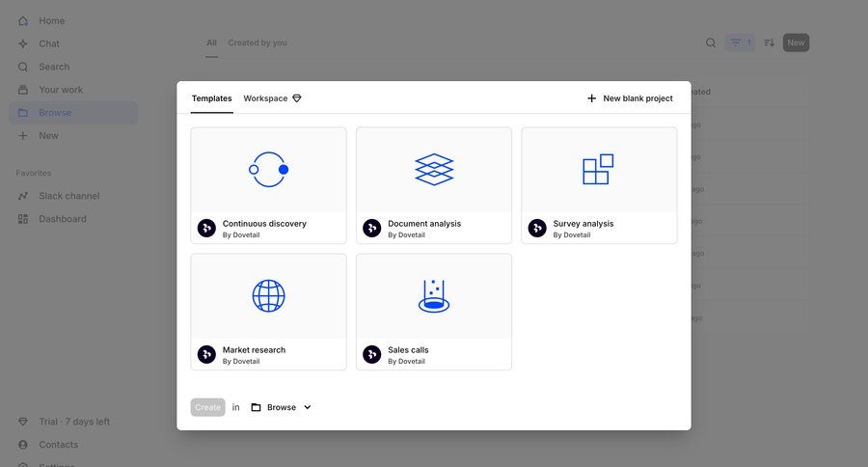868x467 pixels.
Task: Click the Survey analysis title text
Action: pyautogui.click(x=583, y=224)
